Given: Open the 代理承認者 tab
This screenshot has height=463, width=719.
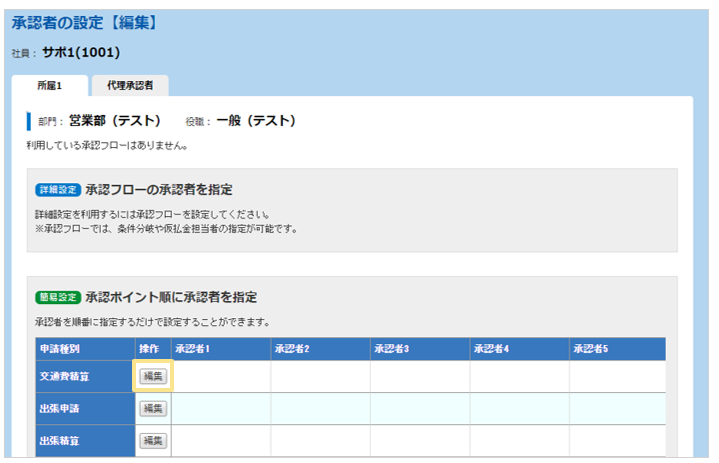Looking at the screenshot, I should tap(130, 86).
